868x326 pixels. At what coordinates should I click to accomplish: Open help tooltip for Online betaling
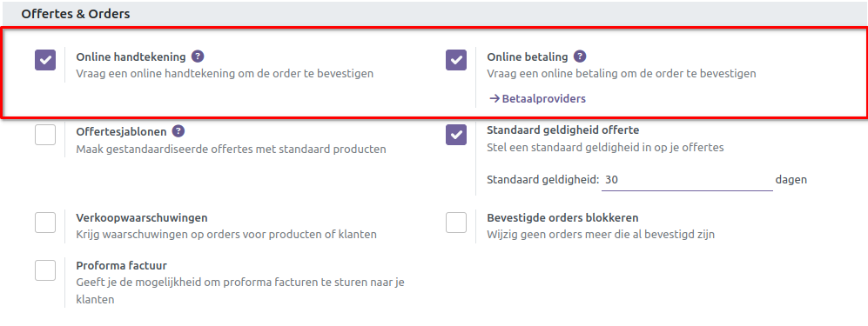580,57
